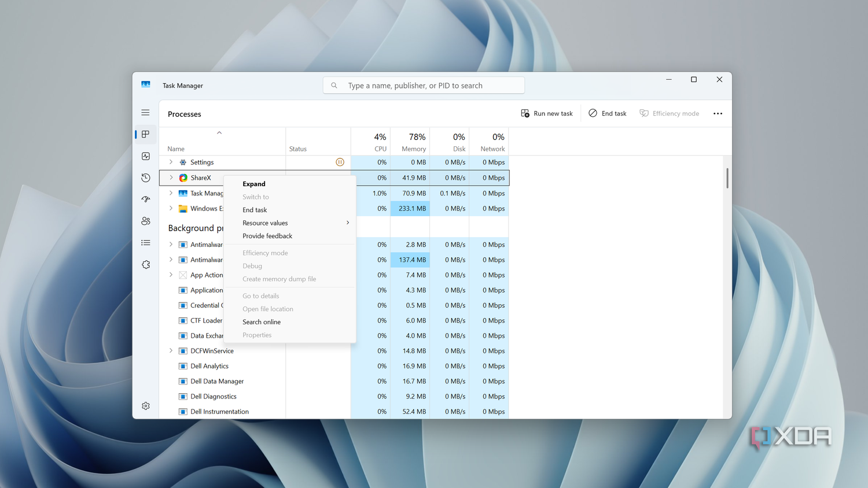Open the See more options ellipsis
The width and height of the screenshot is (868, 488).
pyautogui.click(x=718, y=114)
